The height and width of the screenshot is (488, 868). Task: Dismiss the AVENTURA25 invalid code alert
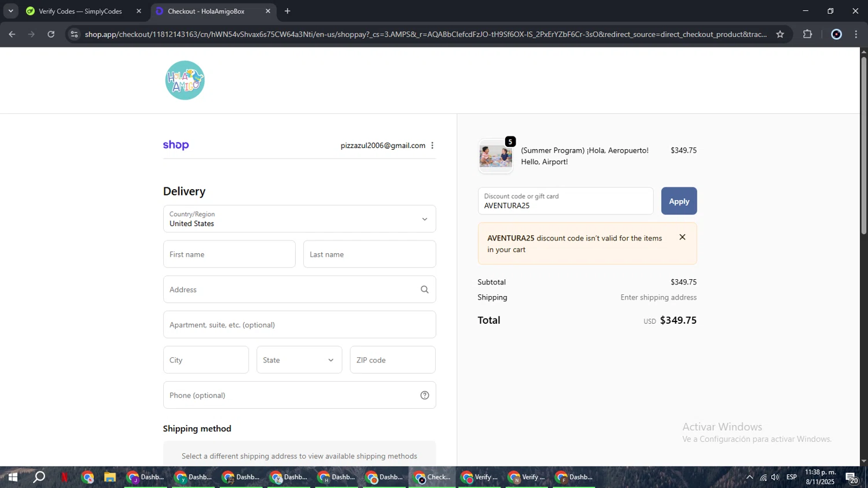point(682,237)
